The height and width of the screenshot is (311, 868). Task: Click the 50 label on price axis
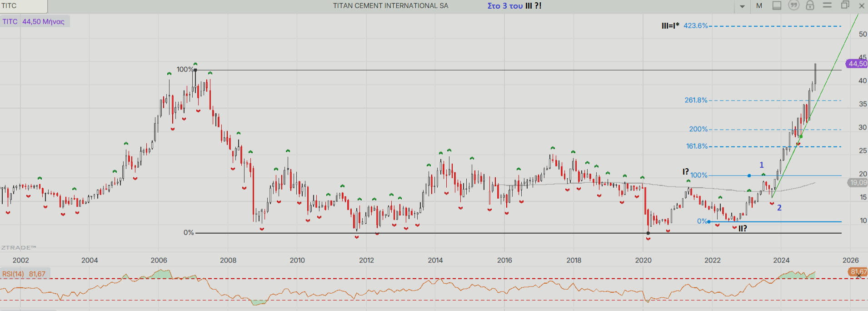[863, 34]
